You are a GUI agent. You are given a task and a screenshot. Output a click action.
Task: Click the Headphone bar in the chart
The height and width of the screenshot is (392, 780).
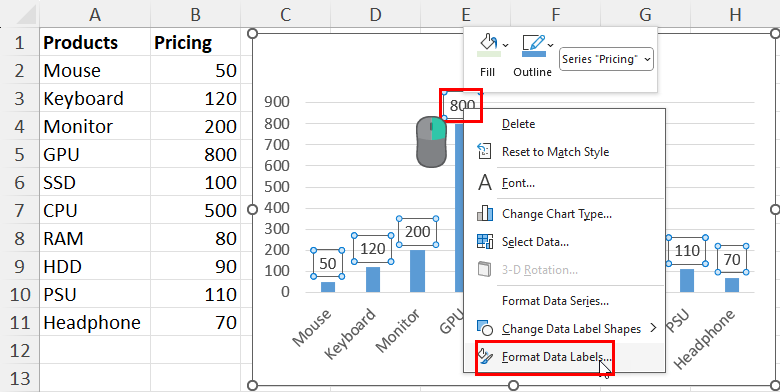tap(732, 285)
